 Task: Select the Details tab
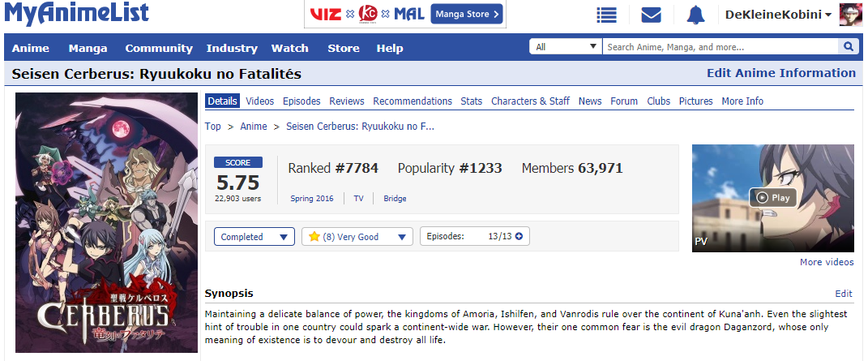coord(223,101)
